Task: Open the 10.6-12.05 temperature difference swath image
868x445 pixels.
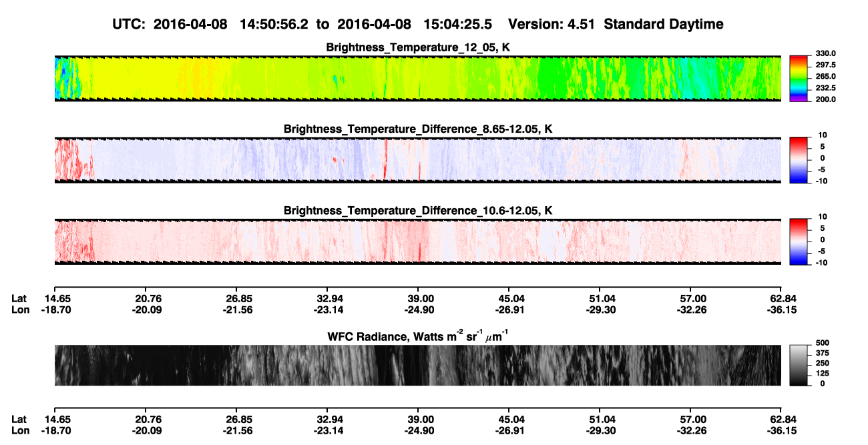Action: 417,242
